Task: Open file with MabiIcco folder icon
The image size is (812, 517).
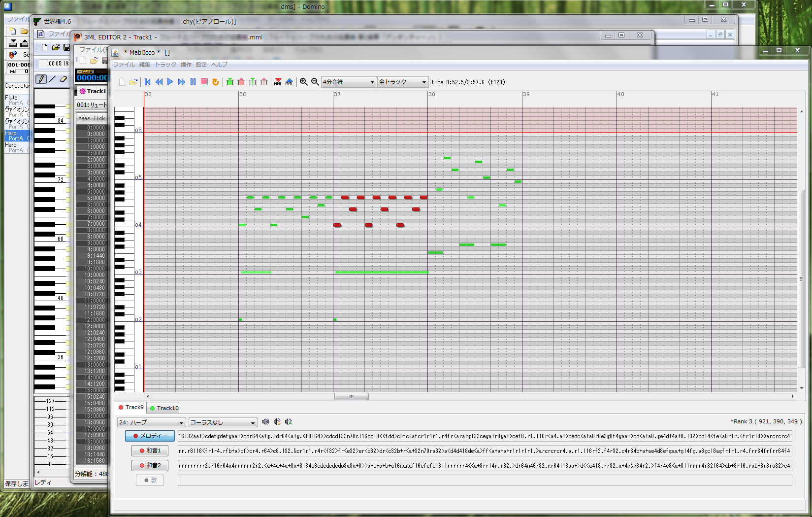Action: tap(133, 82)
